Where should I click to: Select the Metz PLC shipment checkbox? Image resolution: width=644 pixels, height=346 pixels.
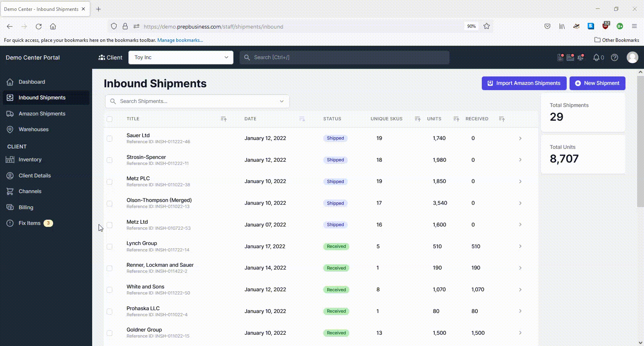[109, 182]
